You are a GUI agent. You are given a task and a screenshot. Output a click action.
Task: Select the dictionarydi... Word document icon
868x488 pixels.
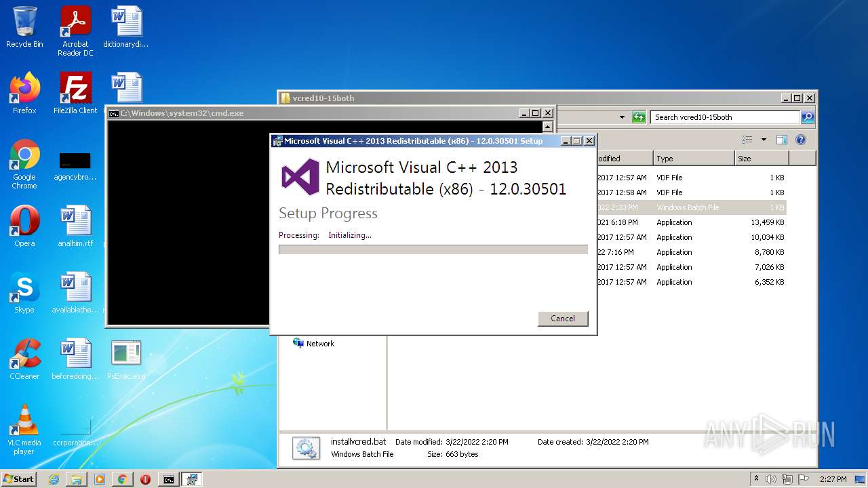126,27
